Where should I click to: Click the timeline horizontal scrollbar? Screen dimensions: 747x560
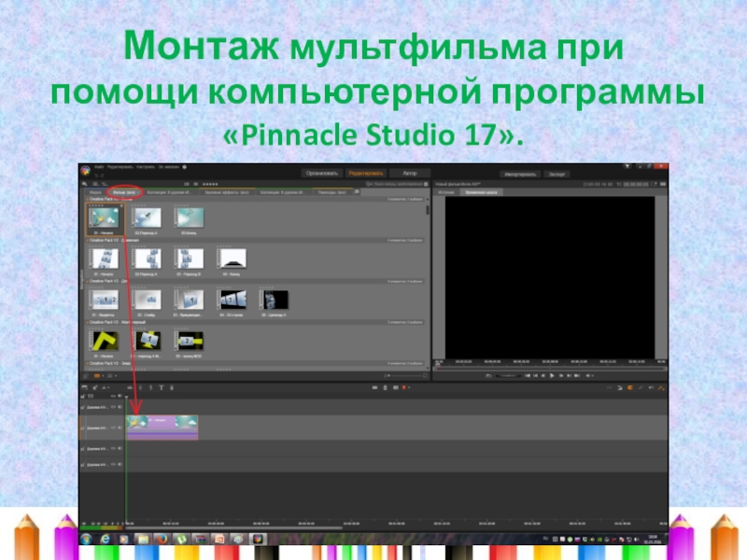point(233,527)
